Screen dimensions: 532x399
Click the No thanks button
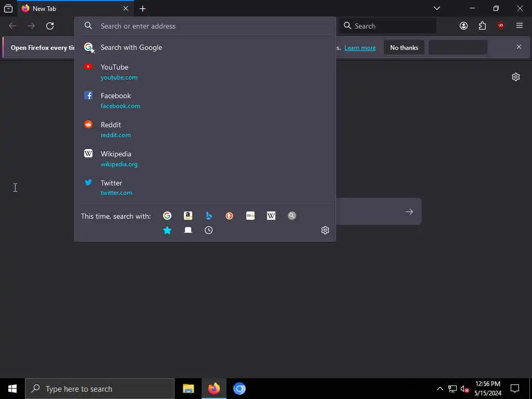pyautogui.click(x=404, y=47)
